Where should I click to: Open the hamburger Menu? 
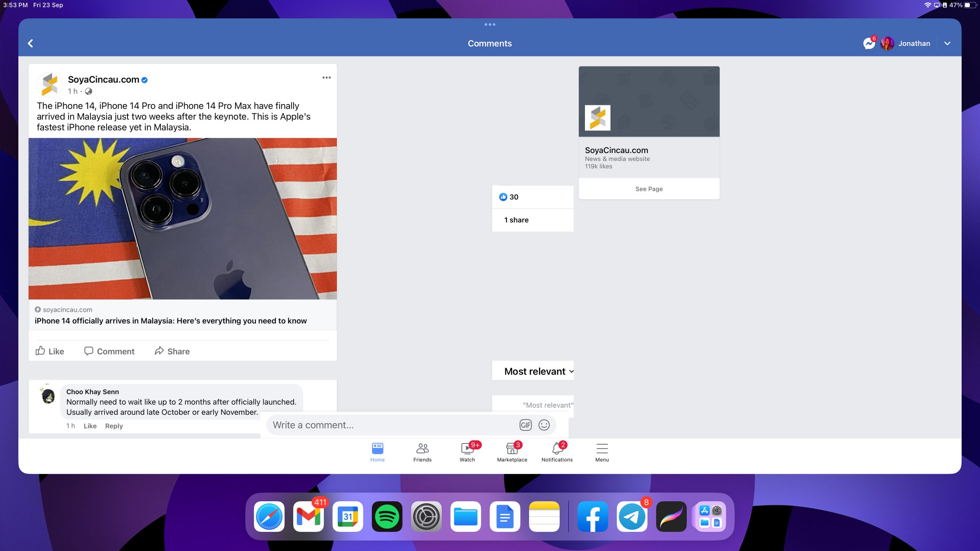(x=602, y=452)
